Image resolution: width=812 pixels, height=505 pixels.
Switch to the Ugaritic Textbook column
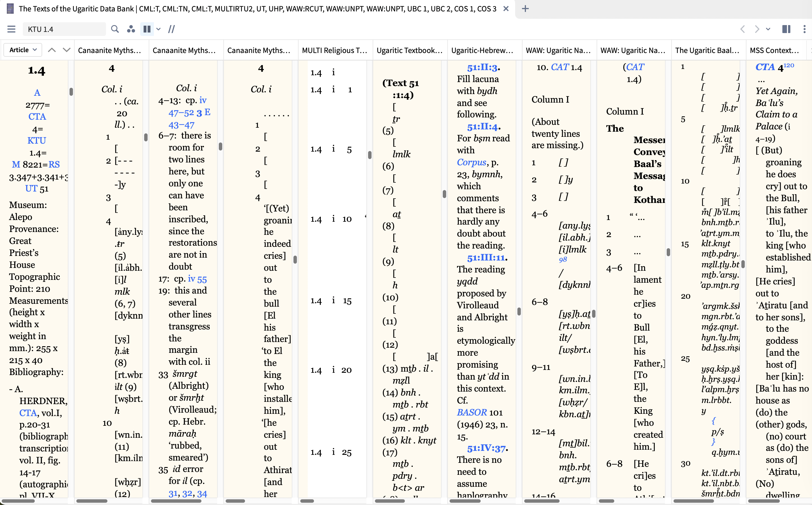[410, 50]
